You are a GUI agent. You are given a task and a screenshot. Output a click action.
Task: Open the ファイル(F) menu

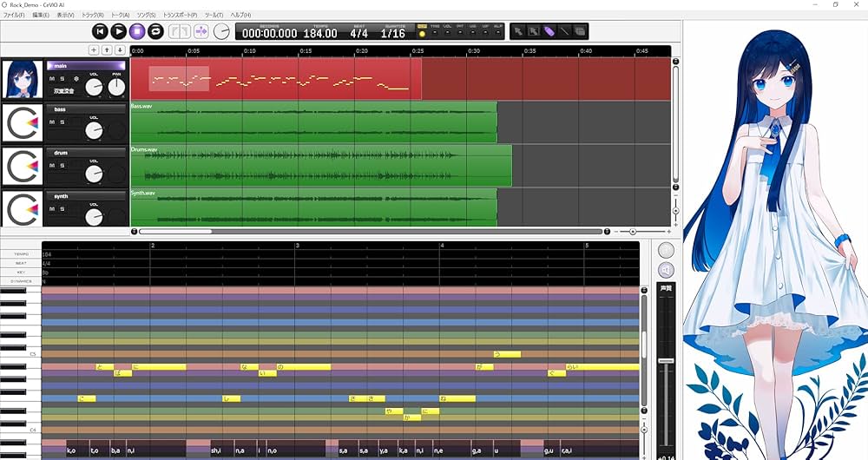pos(14,15)
